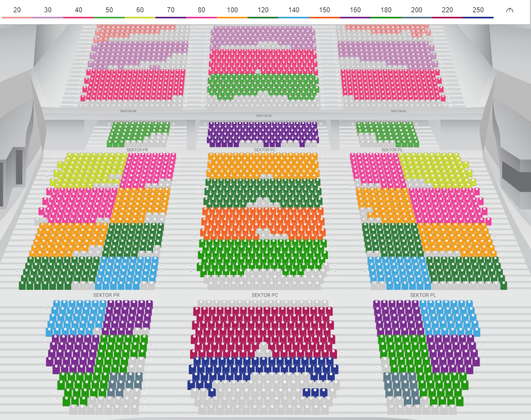Click the SEKTOR BR label
This screenshot has height=420, width=531.
click(128, 111)
